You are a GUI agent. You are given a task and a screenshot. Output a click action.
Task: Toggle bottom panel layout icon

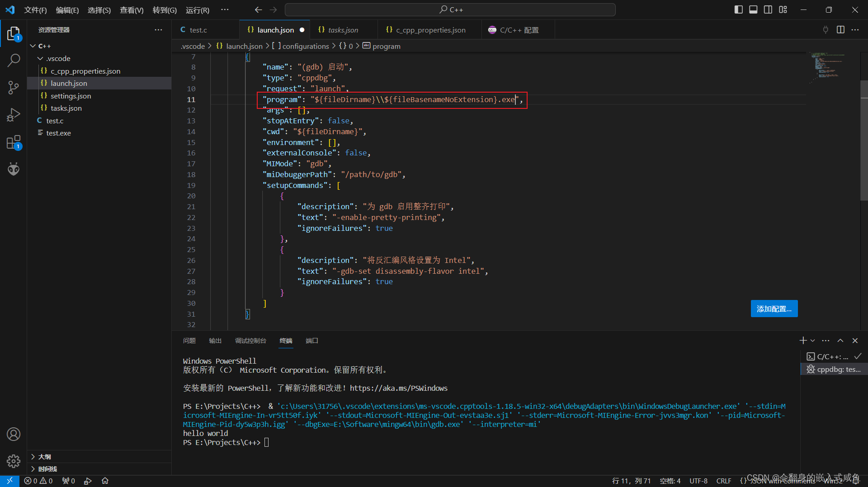(753, 9)
